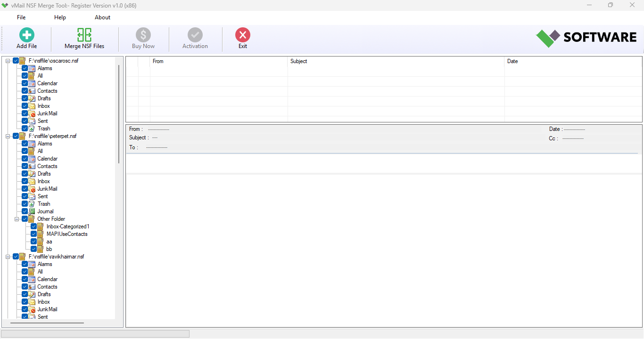The height and width of the screenshot is (339, 644).
Task: Click the MAPIUseContacts folder icon
Action: (x=41, y=234)
